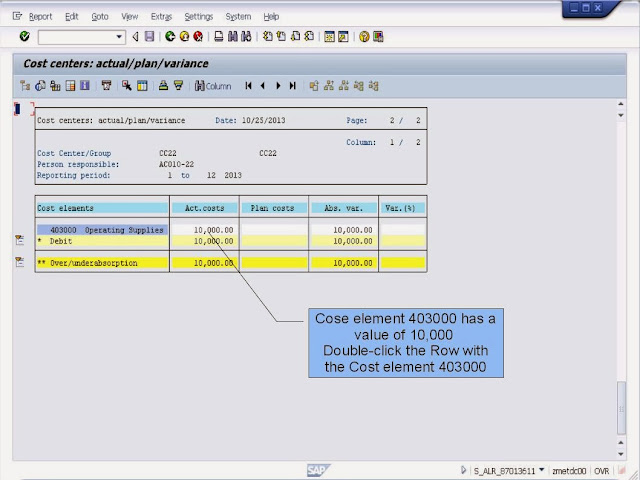This screenshot has width=640, height=480.
Task: Expand the Debit row hierarchy icon
Action: point(19,240)
